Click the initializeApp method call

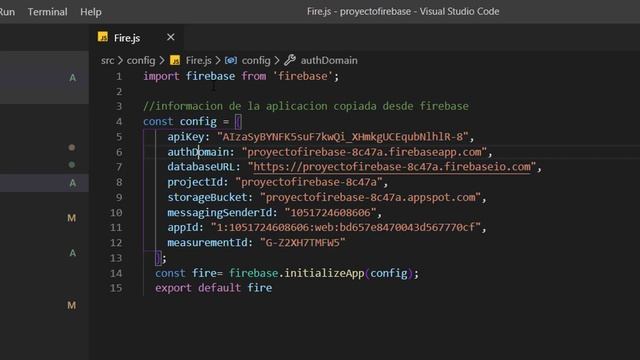(324, 273)
